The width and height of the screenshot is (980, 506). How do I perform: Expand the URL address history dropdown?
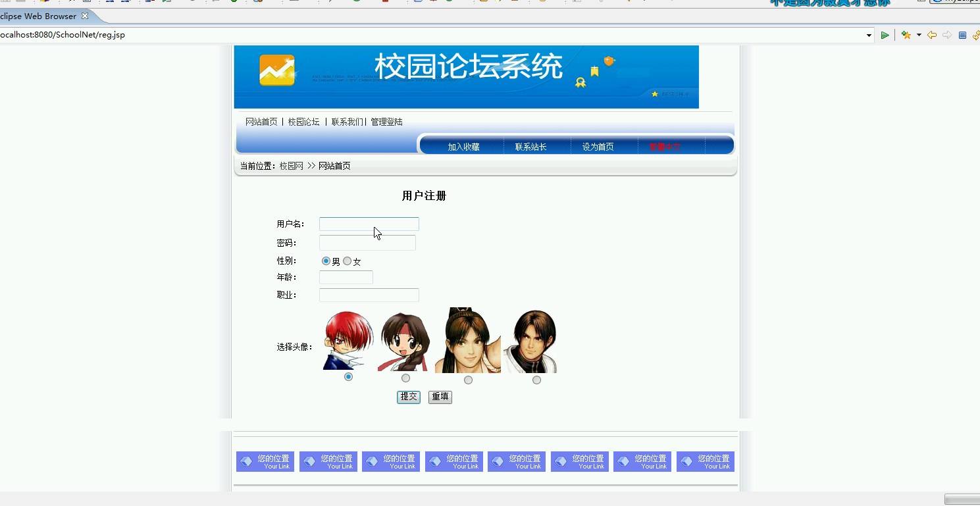(869, 36)
